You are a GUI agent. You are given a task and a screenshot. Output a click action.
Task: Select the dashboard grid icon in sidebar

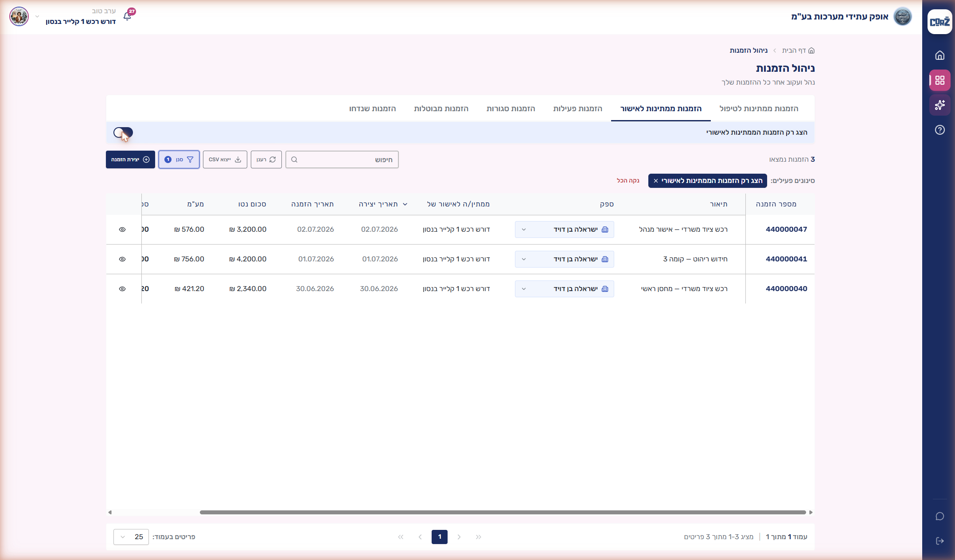[x=939, y=80]
